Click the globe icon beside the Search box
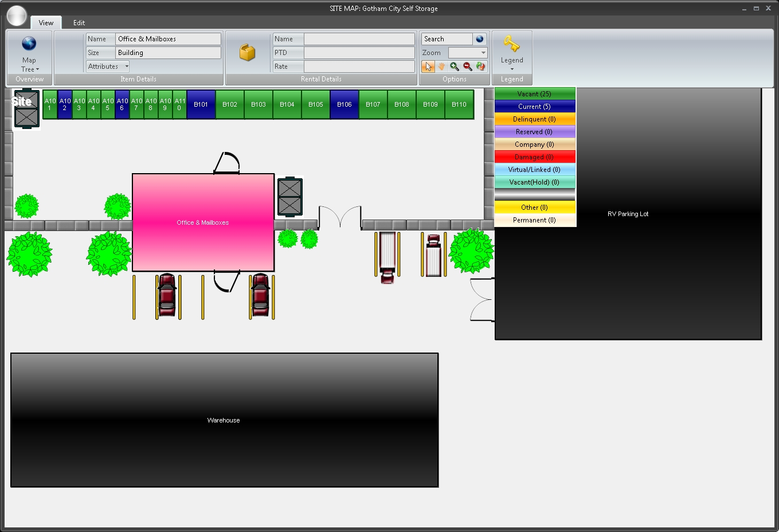This screenshot has height=532, width=779. click(479, 38)
